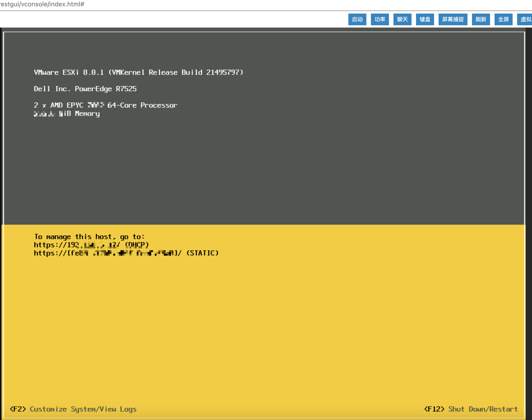Open the 键盘 keyboard button
532x420 pixels.
click(x=425, y=19)
